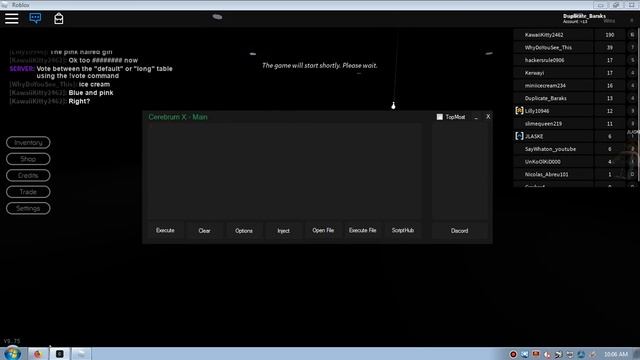Screen dimensions: 640x360
Task: Close the Cerebrum X window
Action: 488,117
